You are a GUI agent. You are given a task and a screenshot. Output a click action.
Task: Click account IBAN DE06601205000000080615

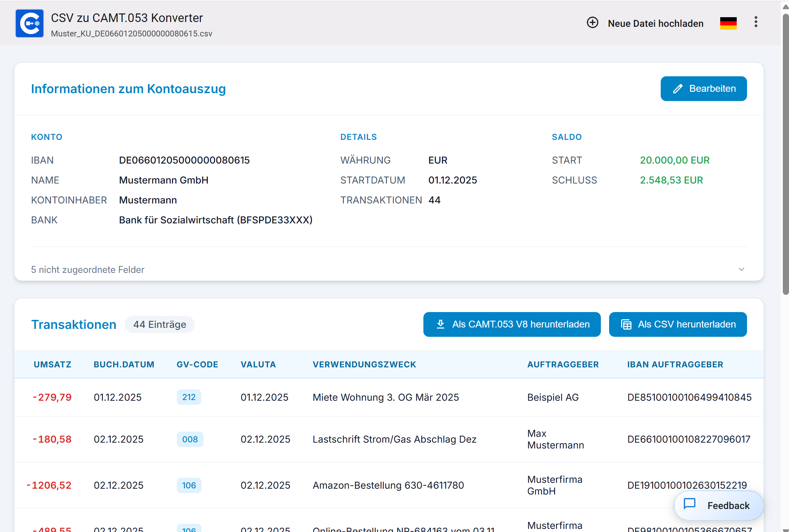click(184, 160)
